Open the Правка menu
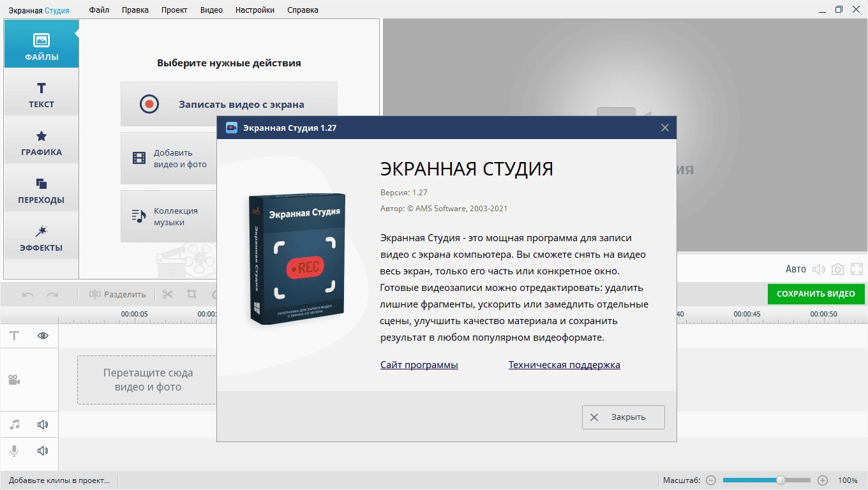The image size is (868, 490). [x=135, y=10]
